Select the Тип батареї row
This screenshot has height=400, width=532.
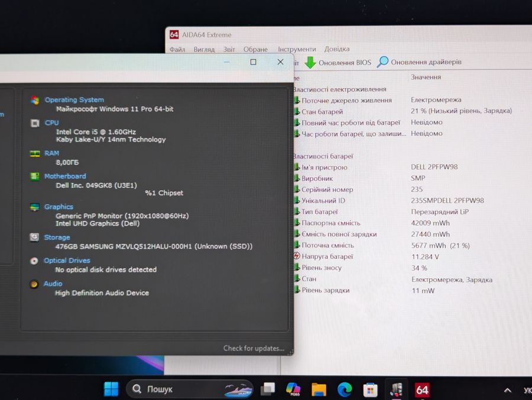point(404,212)
